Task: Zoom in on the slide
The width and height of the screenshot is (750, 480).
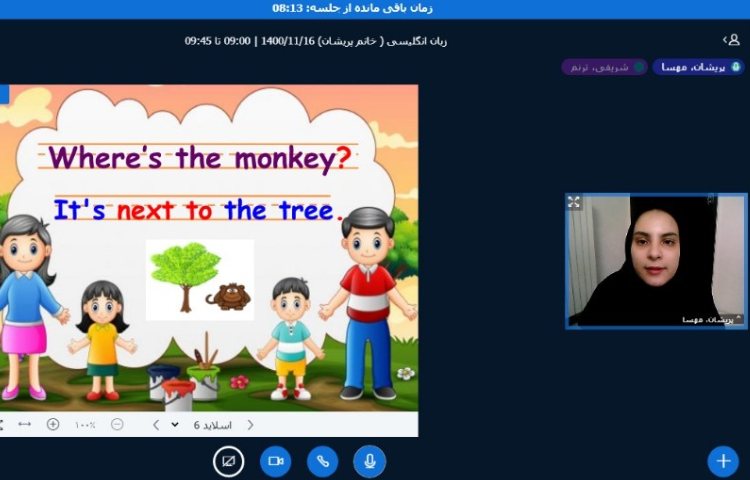Action: point(53,424)
